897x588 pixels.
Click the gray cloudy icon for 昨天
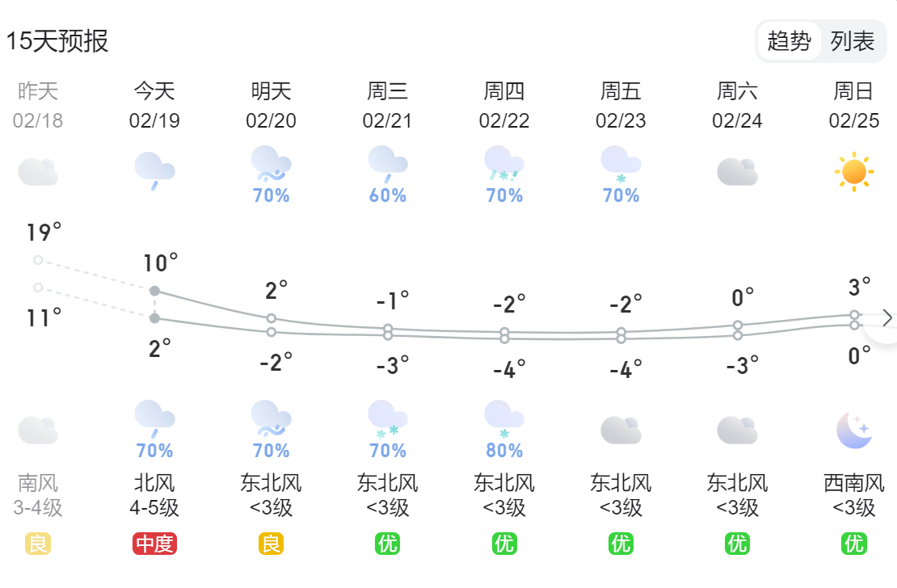click(39, 170)
